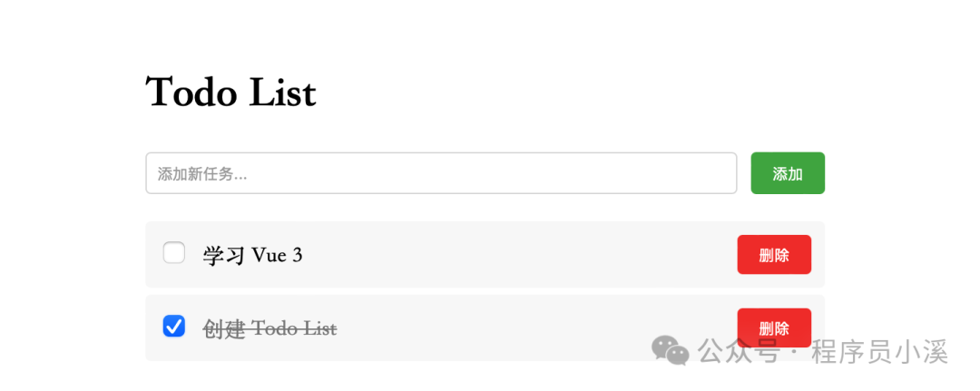Remove the completed "创建 Todo List" task
Viewport: 980px width, 391px height.
point(774,327)
